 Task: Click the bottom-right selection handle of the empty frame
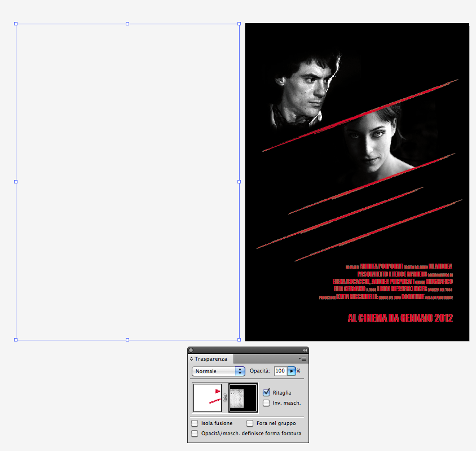[239, 340]
